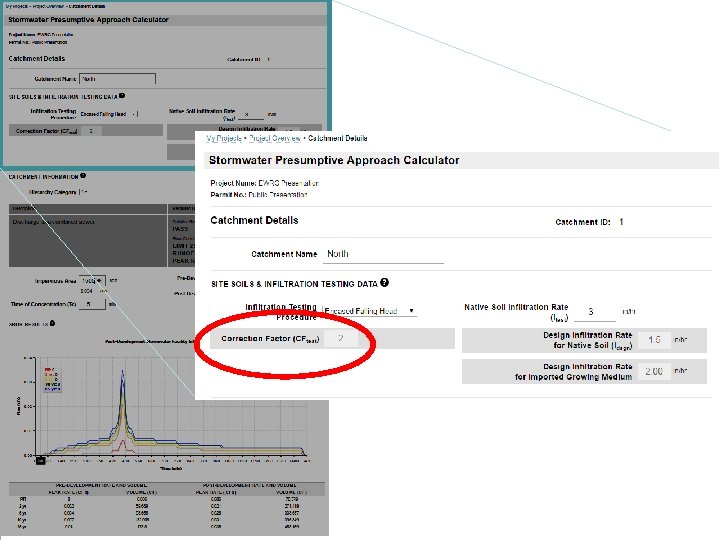Click Imported Growing Medium rate value 2.00
Viewport: 720px width, 540px height.
click(x=654, y=371)
